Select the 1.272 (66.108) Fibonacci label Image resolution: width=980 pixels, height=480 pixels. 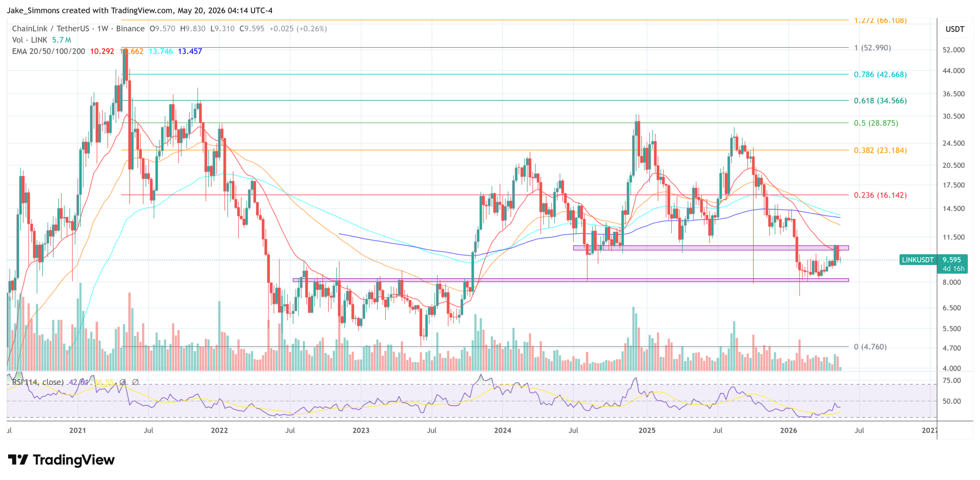(880, 21)
